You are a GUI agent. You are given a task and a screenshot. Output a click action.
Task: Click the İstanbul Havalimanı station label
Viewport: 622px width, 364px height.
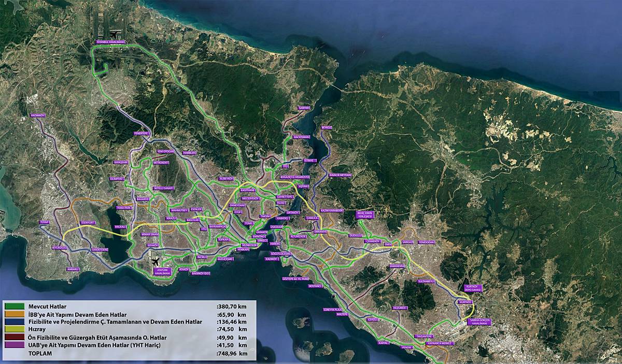110,42
